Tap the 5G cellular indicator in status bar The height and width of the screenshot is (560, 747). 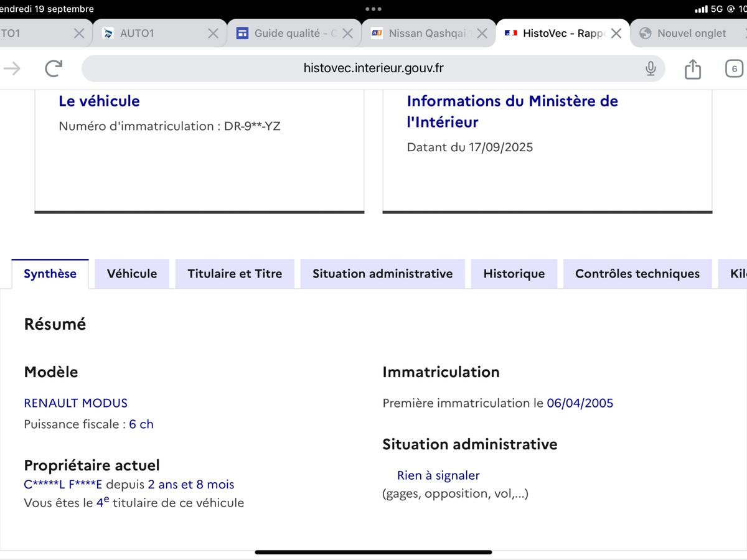[716, 9]
